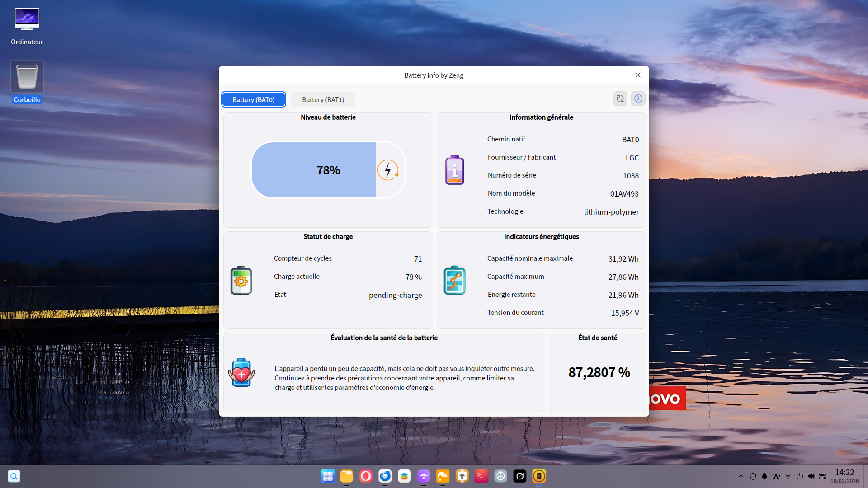Expand the hidden system tray arrow
This screenshot has width=868, height=488.
741,476
